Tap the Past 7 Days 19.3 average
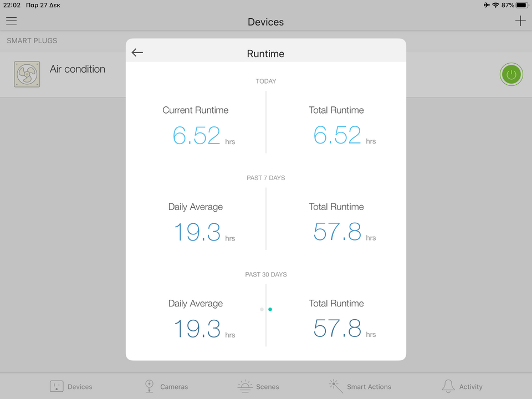 click(x=197, y=232)
